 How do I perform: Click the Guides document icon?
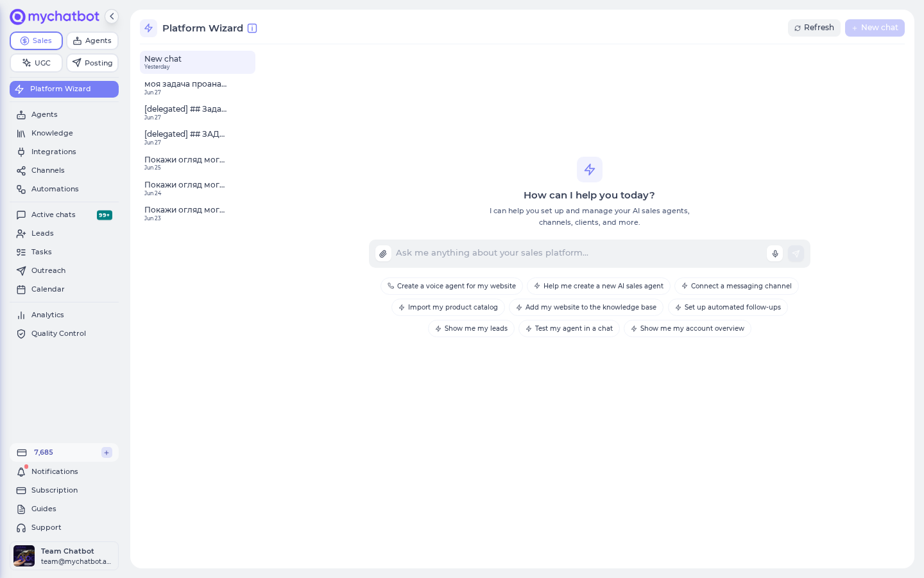coord(21,509)
